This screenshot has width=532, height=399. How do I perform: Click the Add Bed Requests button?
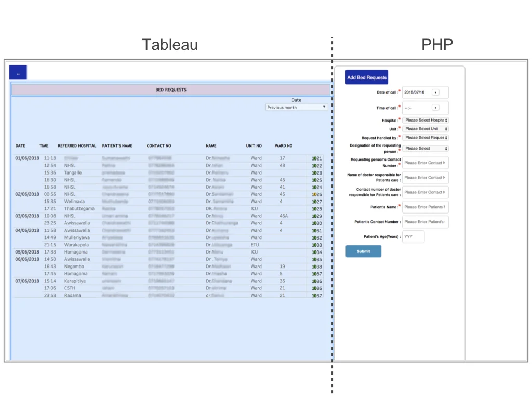[x=366, y=77]
